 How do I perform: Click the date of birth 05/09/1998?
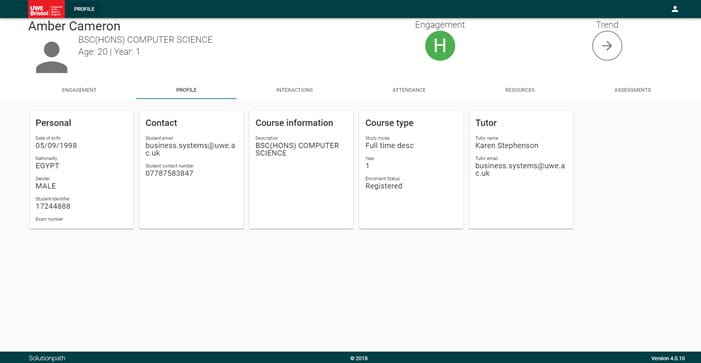point(56,146)
